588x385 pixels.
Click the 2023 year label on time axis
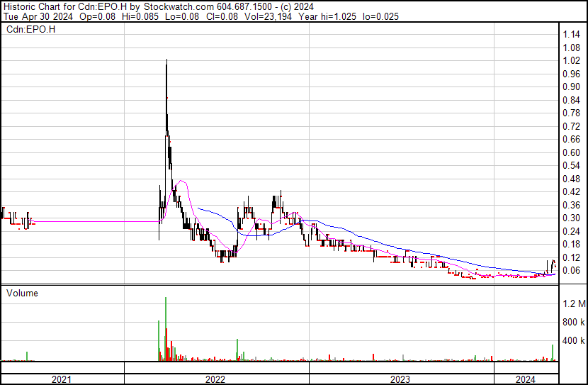400,379
